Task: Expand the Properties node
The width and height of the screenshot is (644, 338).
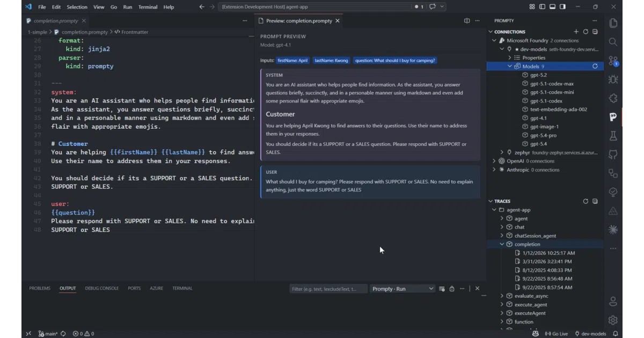Action: pyautogui.click(x=510, y=57)
